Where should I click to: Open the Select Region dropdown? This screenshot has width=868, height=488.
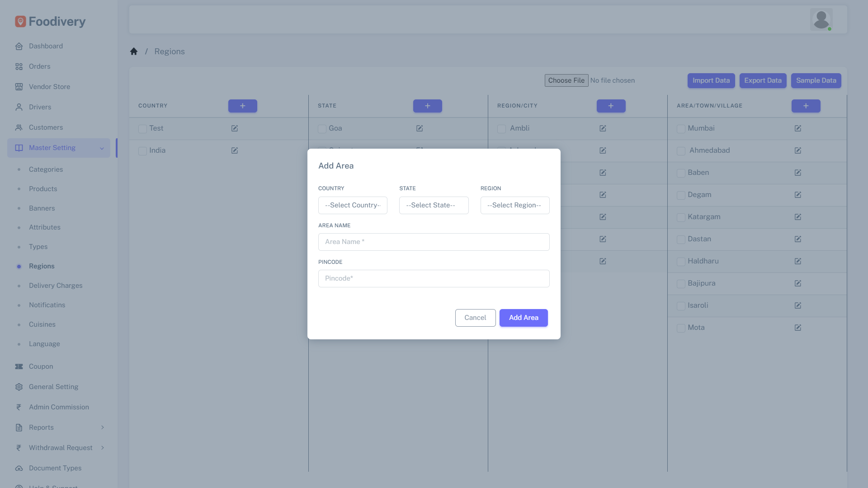(515, 205)
